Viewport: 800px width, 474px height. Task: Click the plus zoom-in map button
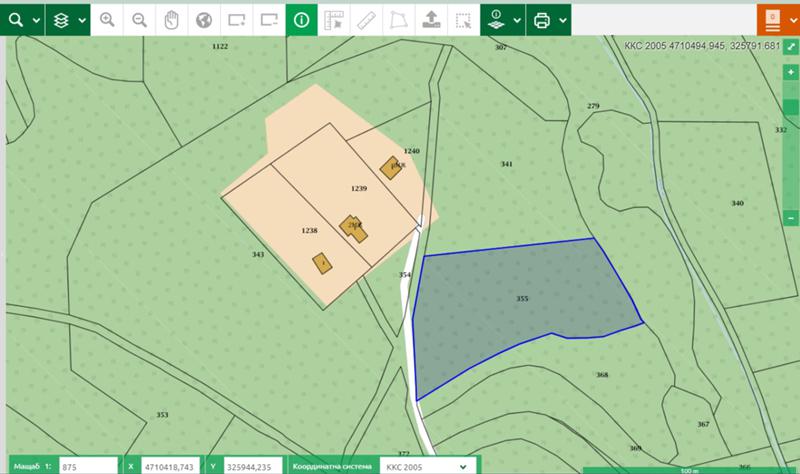tap(791, 74)
